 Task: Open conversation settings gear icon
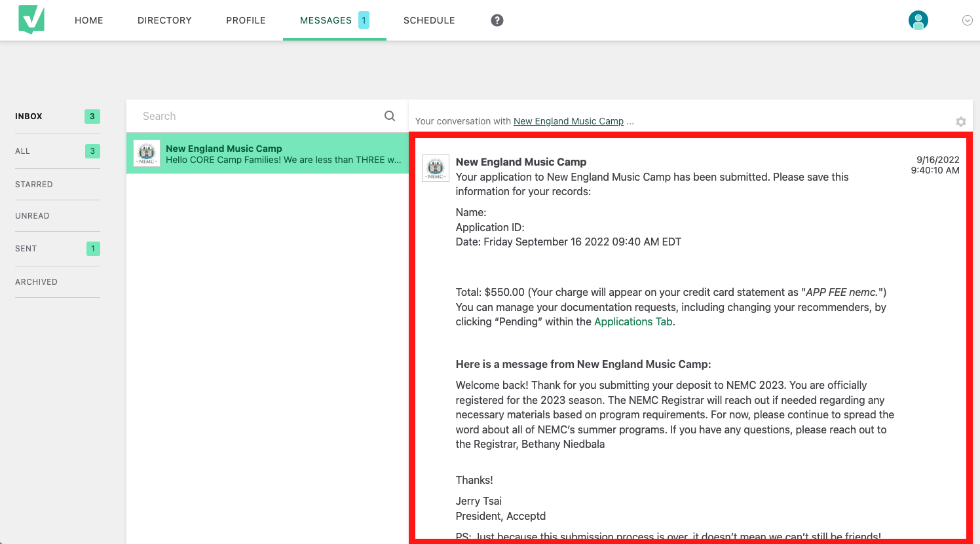(x=960, y=122)
